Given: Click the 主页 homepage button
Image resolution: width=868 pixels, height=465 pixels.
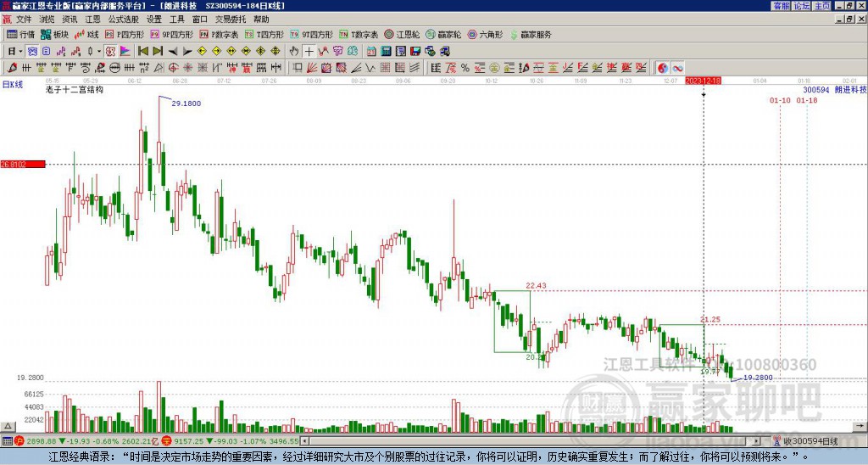Looking at the screenshot, I should tap(822, 6).
